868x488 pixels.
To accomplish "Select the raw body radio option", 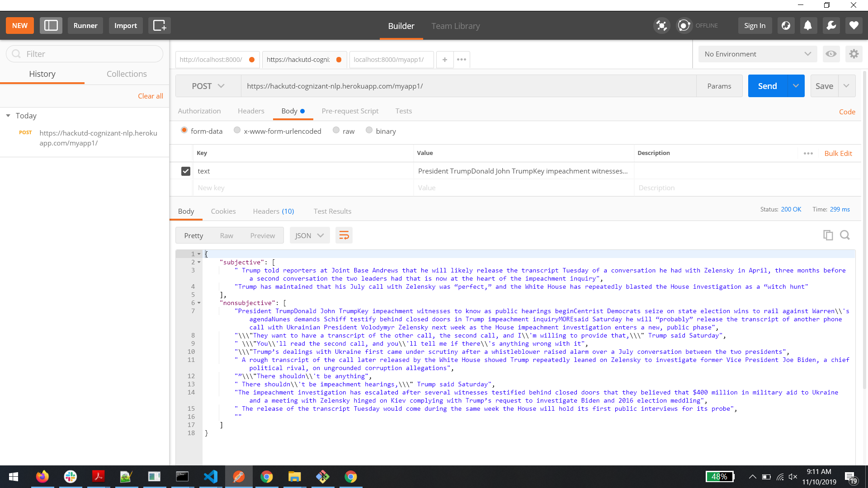I will (x=336, y=131).
